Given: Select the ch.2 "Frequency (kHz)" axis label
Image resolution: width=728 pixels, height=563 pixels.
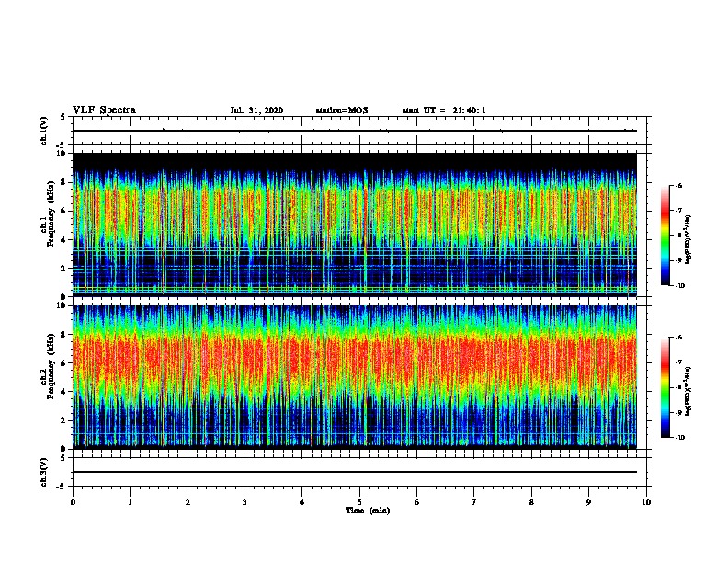Looking at the screenshot, I should tap(51, 366).
